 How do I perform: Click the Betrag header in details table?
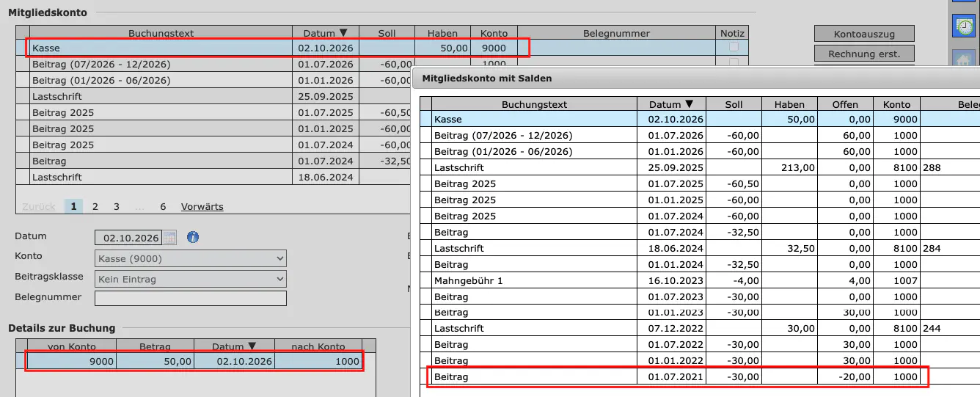pyautogui.click(x=155, y=346)
